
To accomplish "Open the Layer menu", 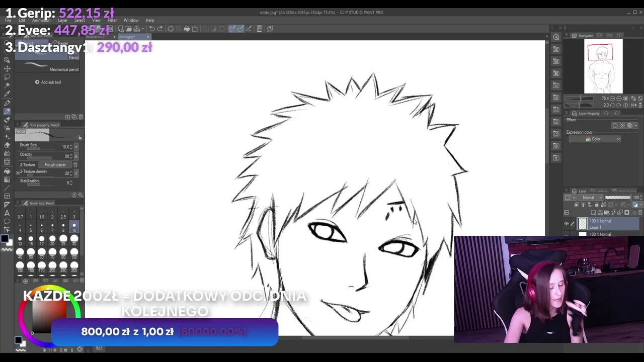I will coord(62,20).
